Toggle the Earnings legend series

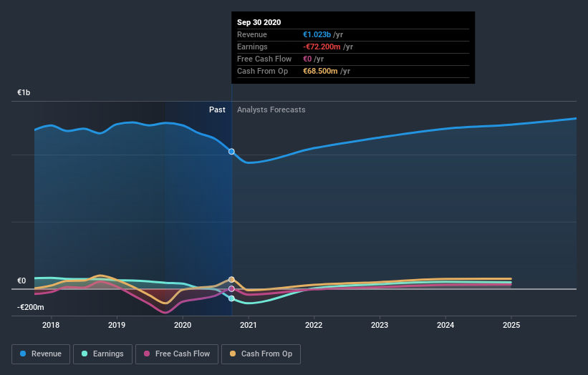click(x=102, y=354)
